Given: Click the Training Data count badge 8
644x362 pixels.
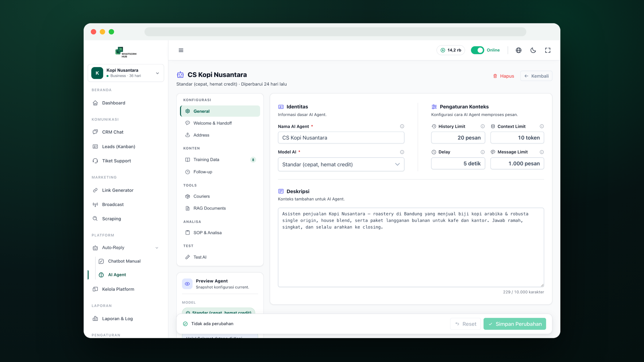Looking at the screenshot, I should (253, 160).
